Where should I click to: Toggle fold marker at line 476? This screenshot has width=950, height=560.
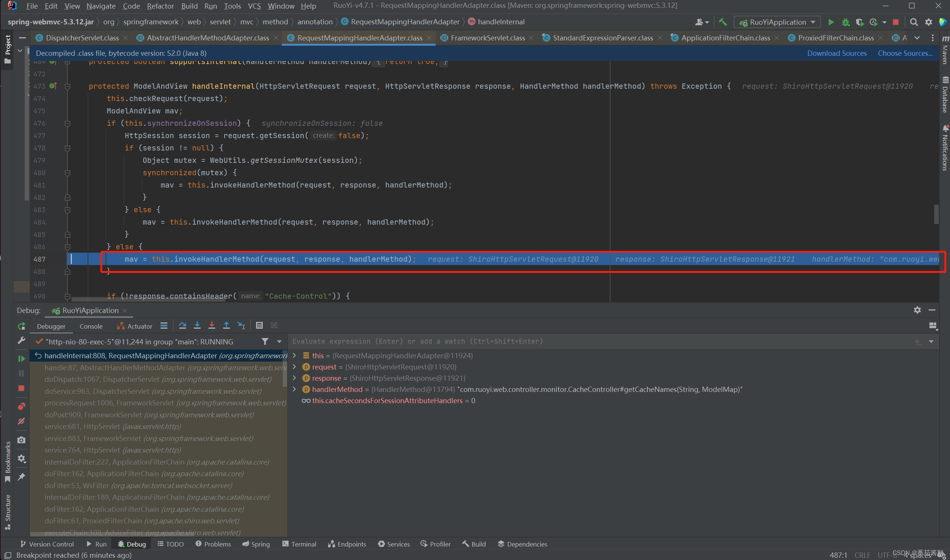(x=67, y=124)
